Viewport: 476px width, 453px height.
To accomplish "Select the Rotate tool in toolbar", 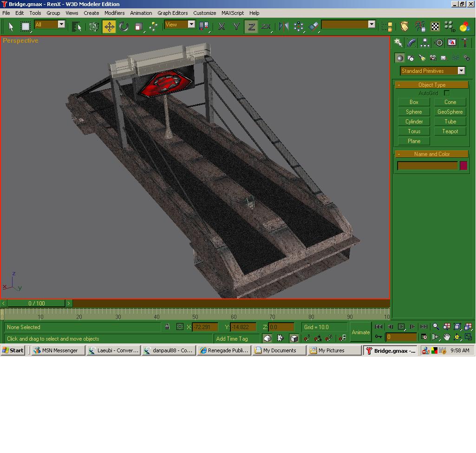I will pos(124,26).
